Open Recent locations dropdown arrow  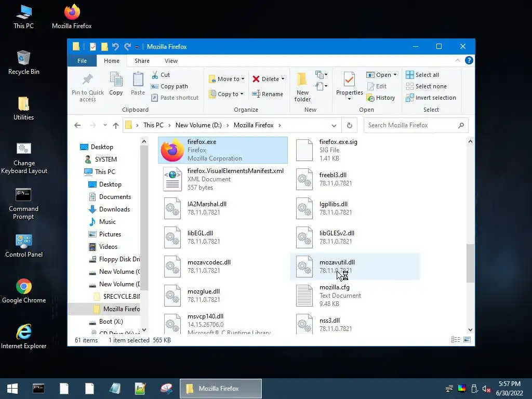[105, 125]
